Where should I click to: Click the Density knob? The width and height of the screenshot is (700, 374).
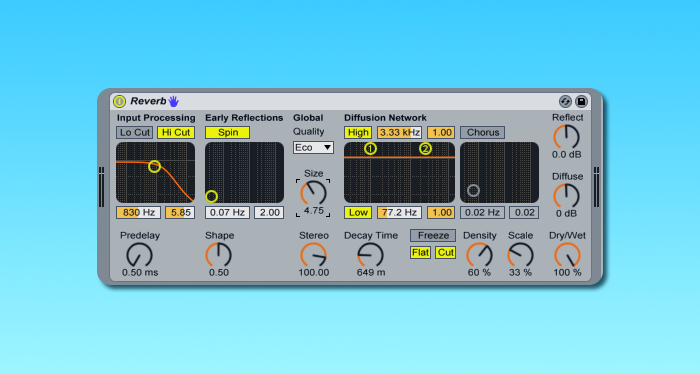479,255
